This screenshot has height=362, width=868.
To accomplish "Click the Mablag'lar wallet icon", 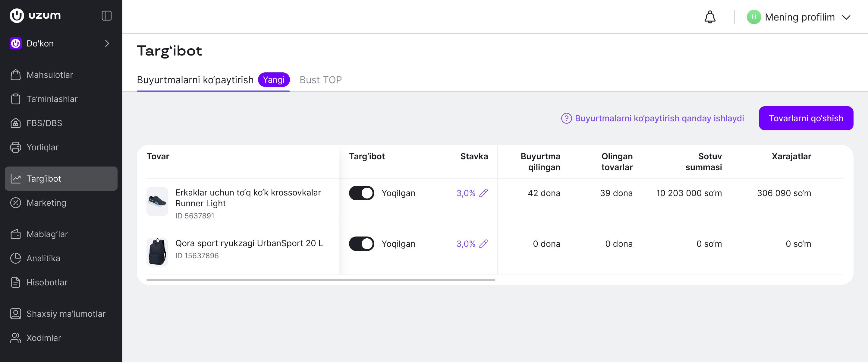I will 15,234.
